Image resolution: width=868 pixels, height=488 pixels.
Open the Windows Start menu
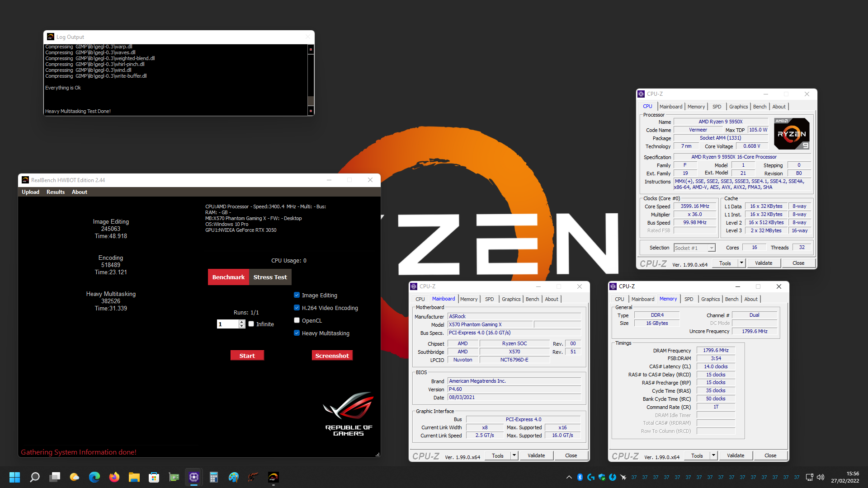[14, 477]
